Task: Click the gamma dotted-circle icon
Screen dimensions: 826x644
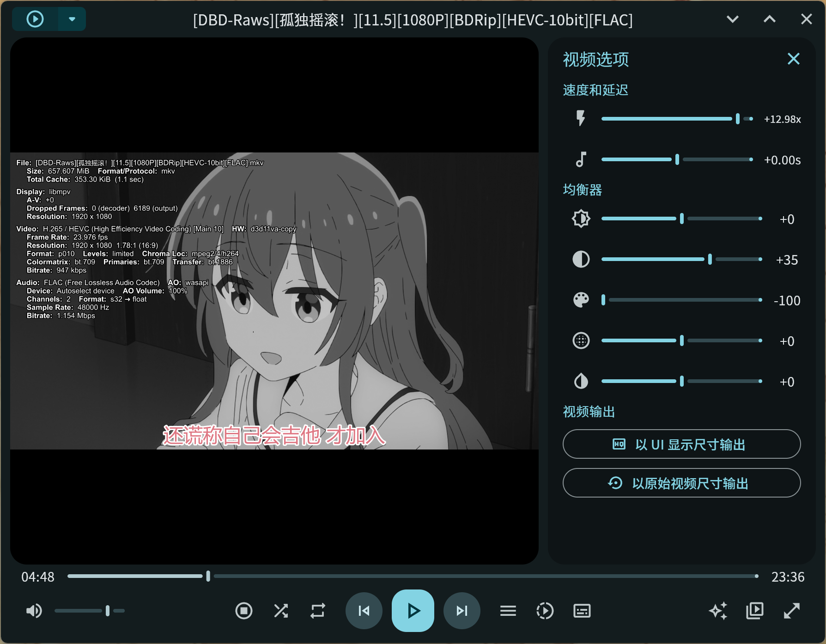Action: (581, 340)
